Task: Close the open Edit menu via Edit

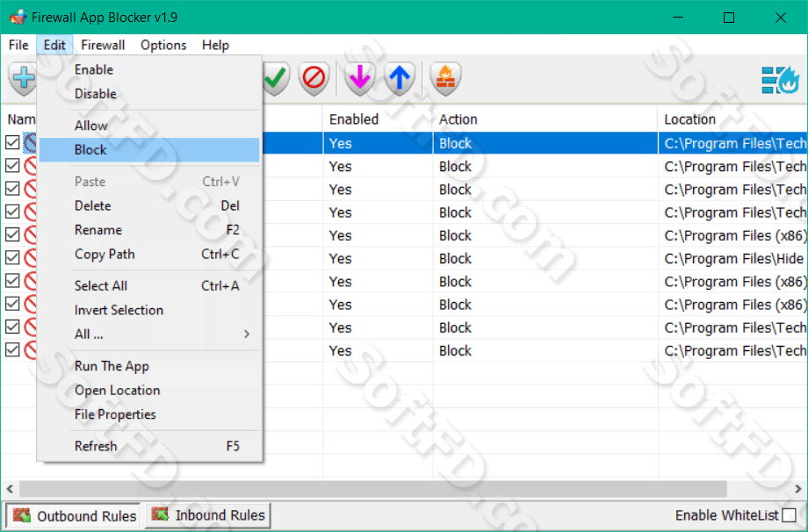Action: [54, 46]
